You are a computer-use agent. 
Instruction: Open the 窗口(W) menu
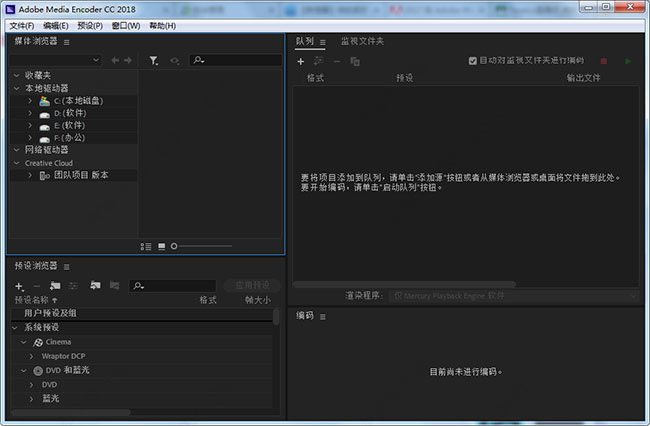click(x=126, y=26)
